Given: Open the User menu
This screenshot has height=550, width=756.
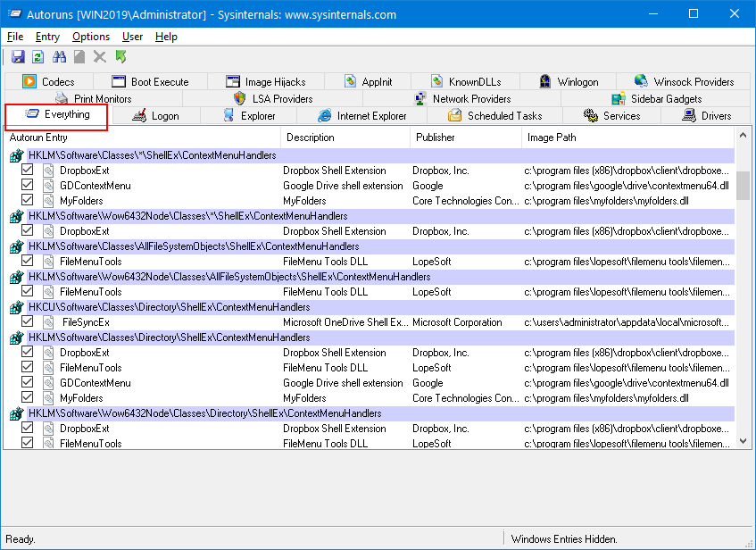Looking at the screenshot, I should (x=132, y=37).
